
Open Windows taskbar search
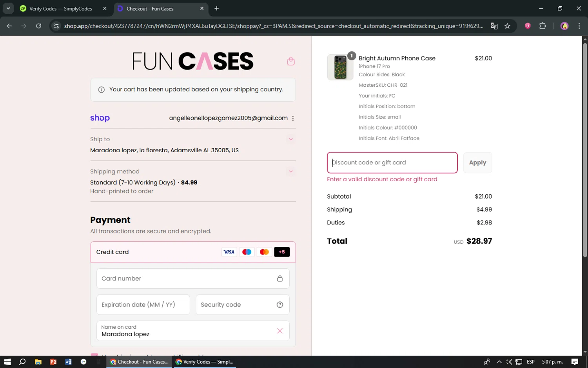(x=22, y=362)
